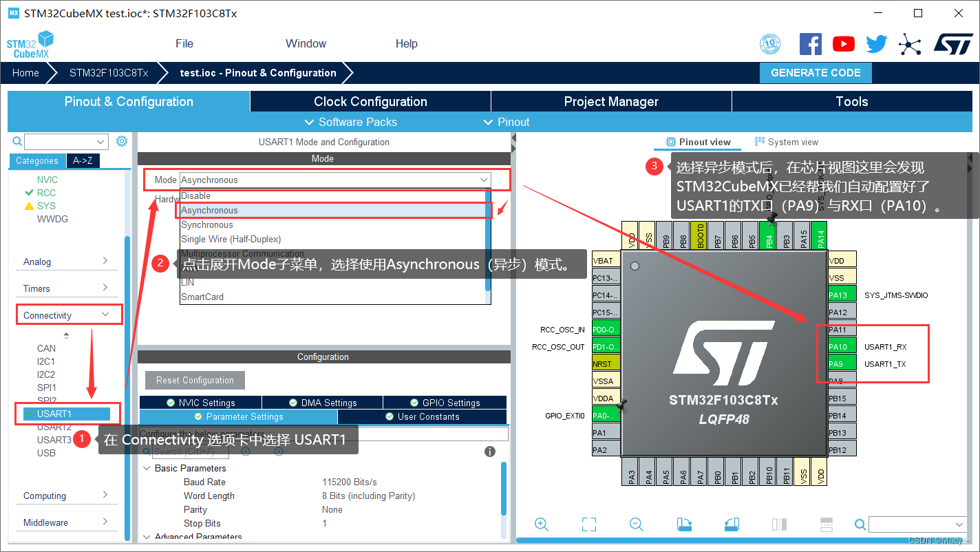The width and height of the screenshot is (980, 552).
Task: Open the Pinout dropdown menu
Action: pyautogui.click(x=507, y=122)
